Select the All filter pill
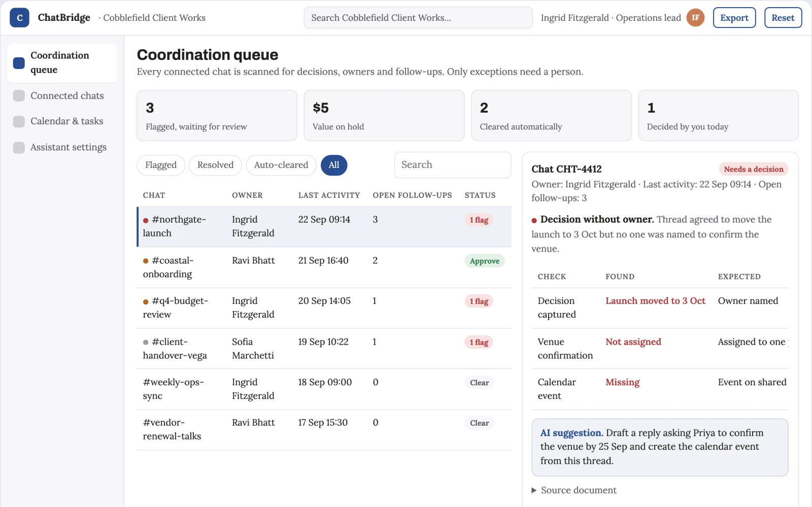 pos(334,165)
